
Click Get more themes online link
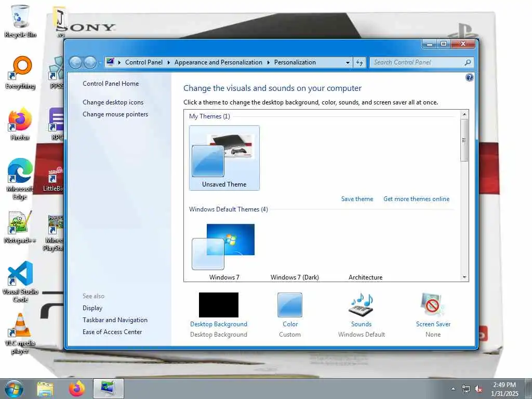click(x=416, y=199)
